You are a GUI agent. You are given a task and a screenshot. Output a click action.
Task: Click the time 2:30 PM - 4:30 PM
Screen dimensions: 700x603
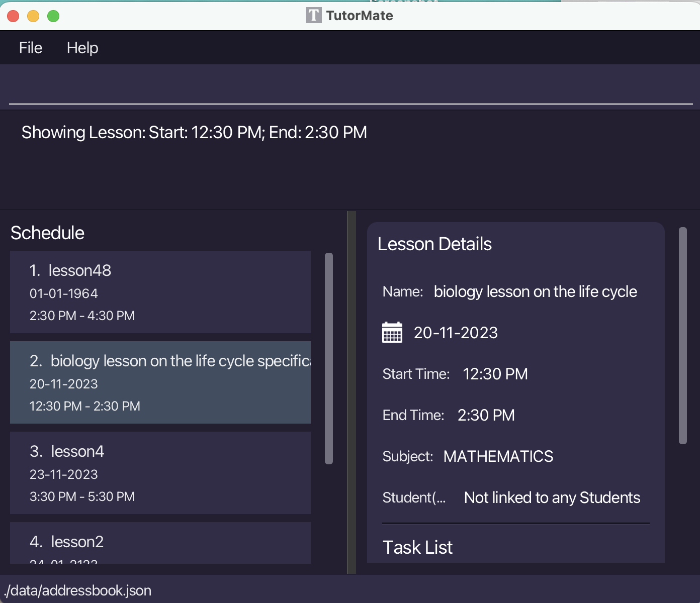[x=82, y=316]
